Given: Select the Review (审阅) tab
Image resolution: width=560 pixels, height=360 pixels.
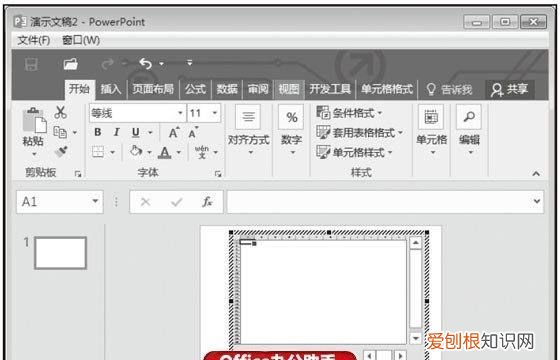Looking at the screenshot, I should (258, 89).
